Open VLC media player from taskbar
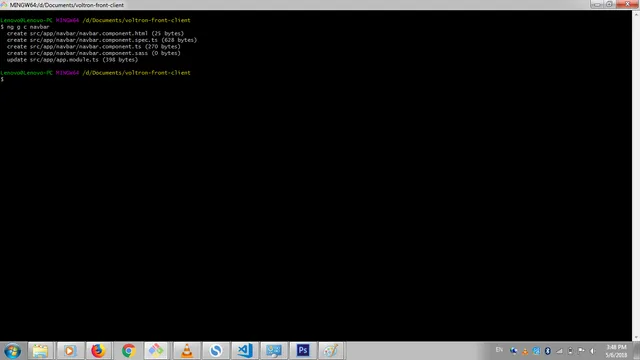The image size is (640, 360). 187,351
